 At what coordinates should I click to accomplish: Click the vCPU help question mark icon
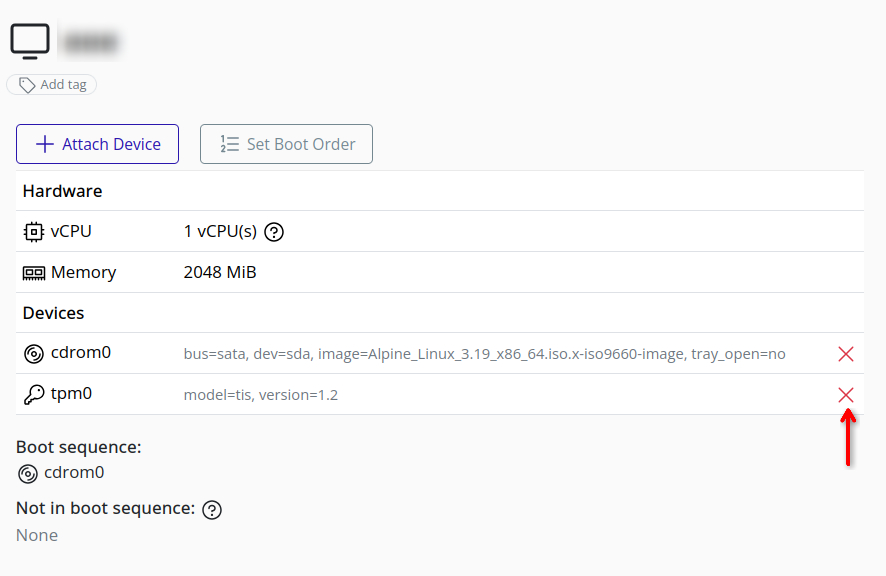point(274,232)
